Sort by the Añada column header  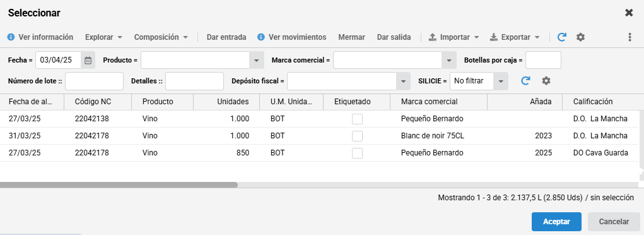click(x=525, y=102)
